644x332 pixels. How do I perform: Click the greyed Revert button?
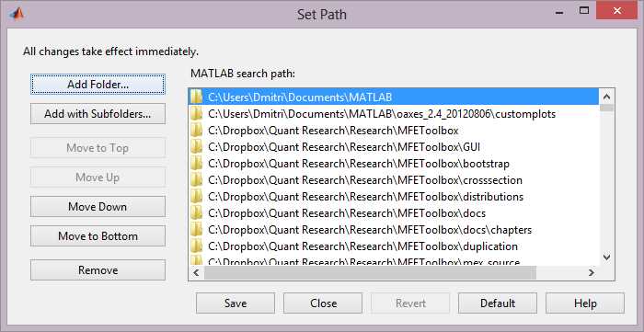click(410, 303)
